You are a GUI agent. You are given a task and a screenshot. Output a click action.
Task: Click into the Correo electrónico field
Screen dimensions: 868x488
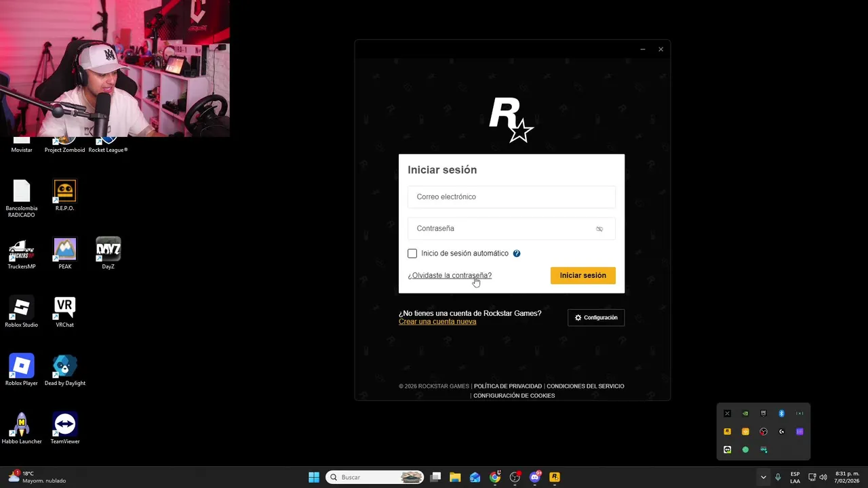511,197
